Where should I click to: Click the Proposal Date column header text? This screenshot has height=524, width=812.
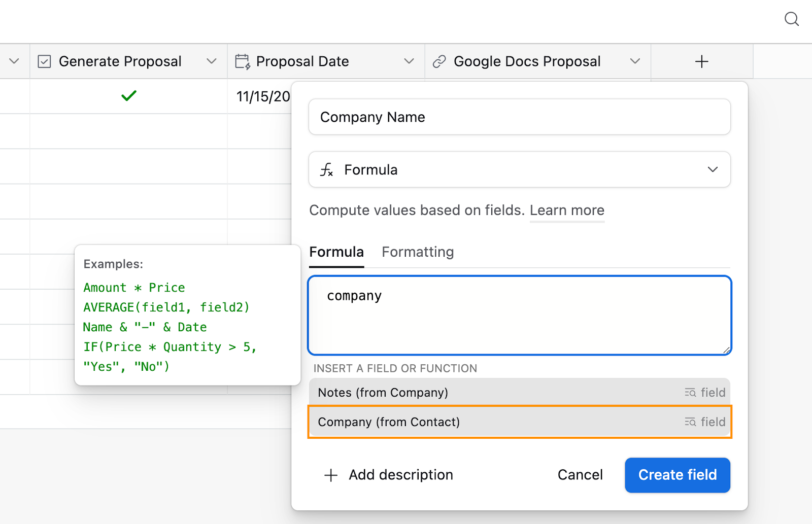tap(302, 61)
